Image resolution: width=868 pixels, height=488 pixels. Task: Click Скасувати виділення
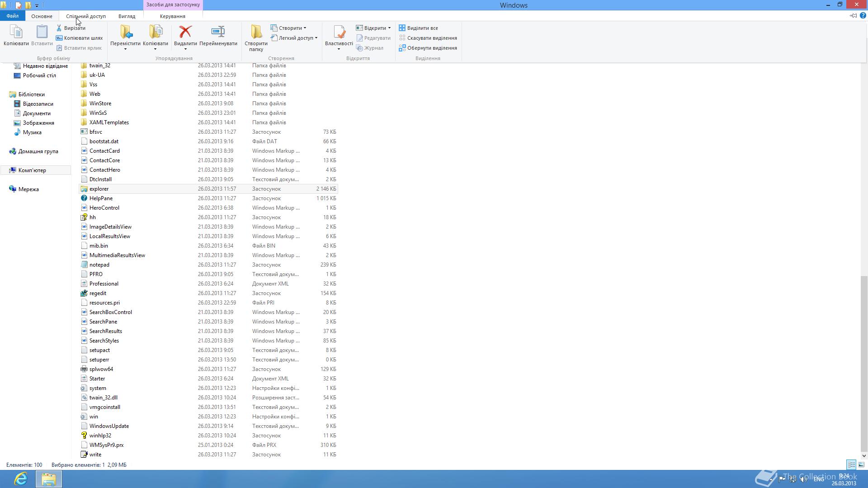click(x=428, y=38)
